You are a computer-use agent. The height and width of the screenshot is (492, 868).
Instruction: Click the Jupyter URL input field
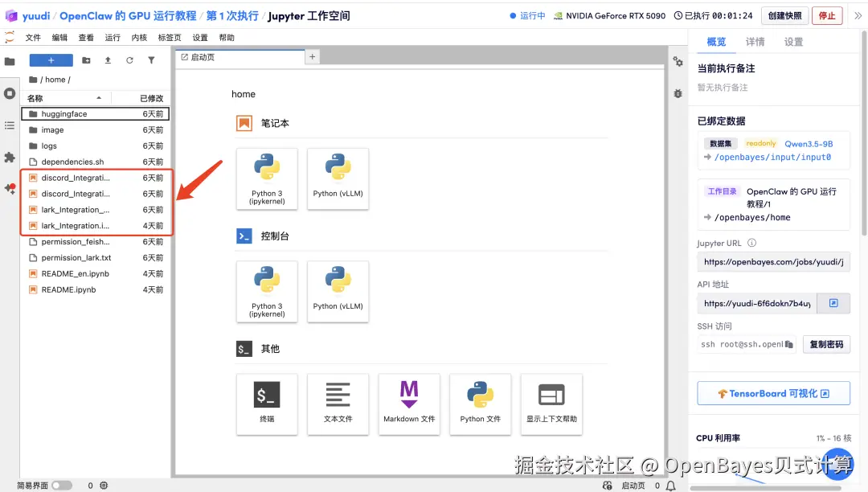pyautogui.click(x=773, y=262)
